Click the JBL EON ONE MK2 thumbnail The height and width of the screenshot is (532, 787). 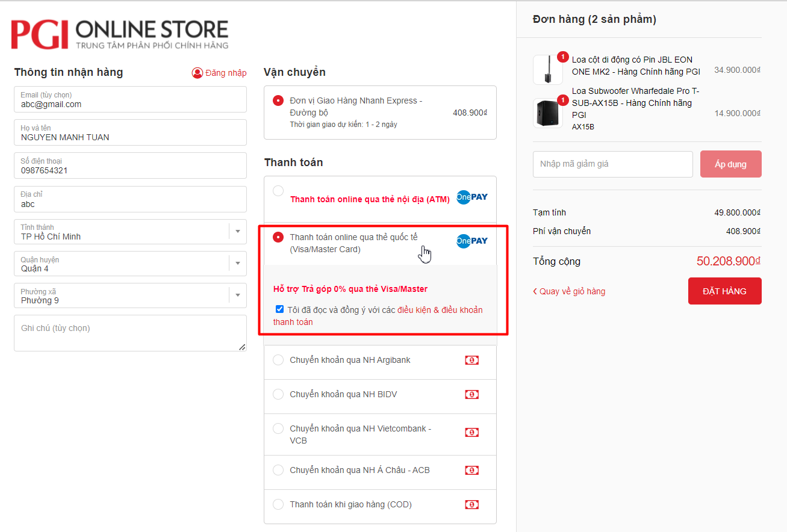[x=548, y=70]
